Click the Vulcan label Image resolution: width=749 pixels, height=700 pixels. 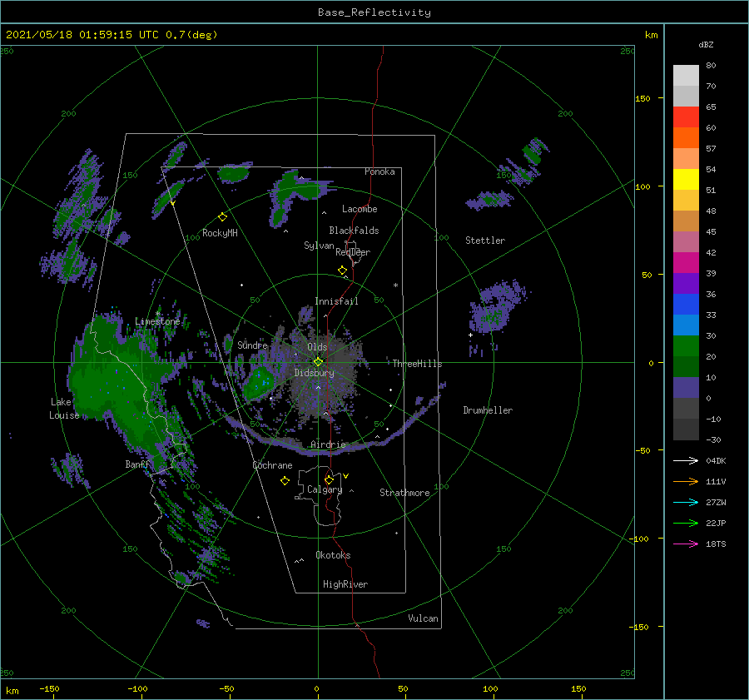tap(423, 618)
